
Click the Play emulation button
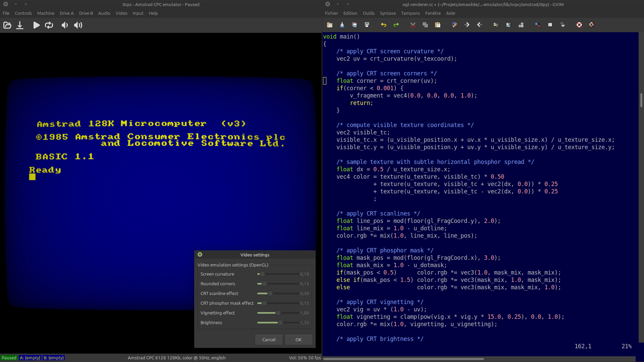click(x=36, y=25)
